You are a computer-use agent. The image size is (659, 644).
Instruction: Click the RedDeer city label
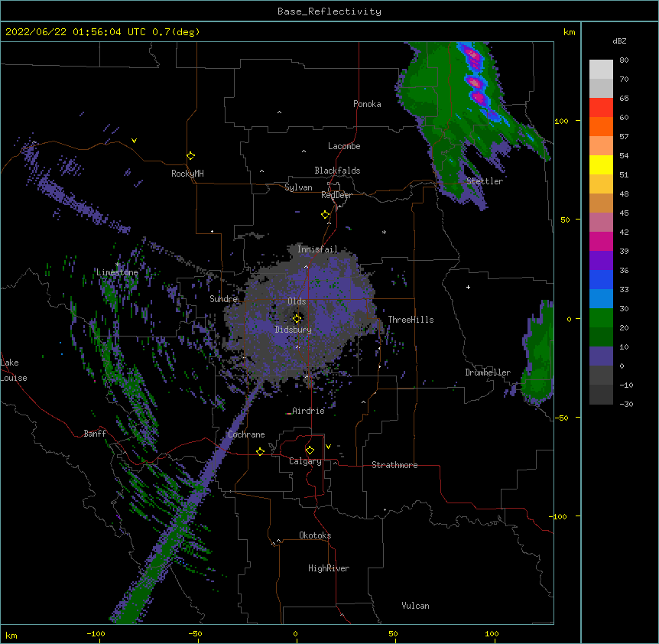(x=336, y=195)
